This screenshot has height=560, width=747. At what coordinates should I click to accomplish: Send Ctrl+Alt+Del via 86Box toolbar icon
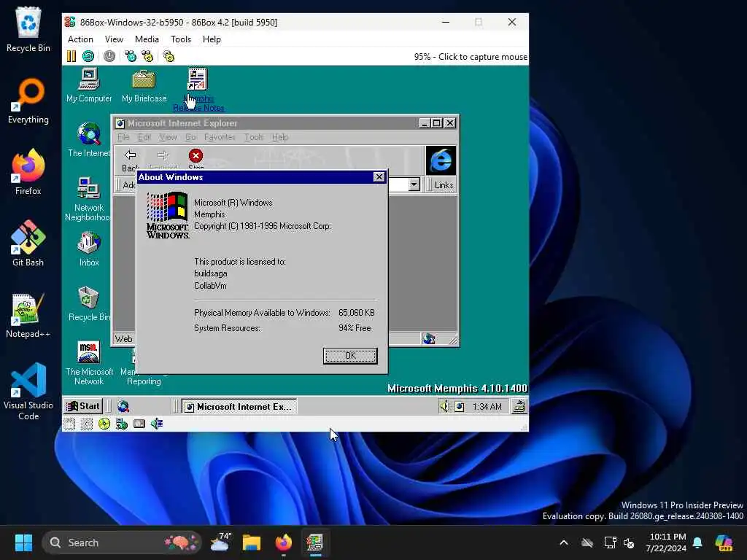(130, 56)
